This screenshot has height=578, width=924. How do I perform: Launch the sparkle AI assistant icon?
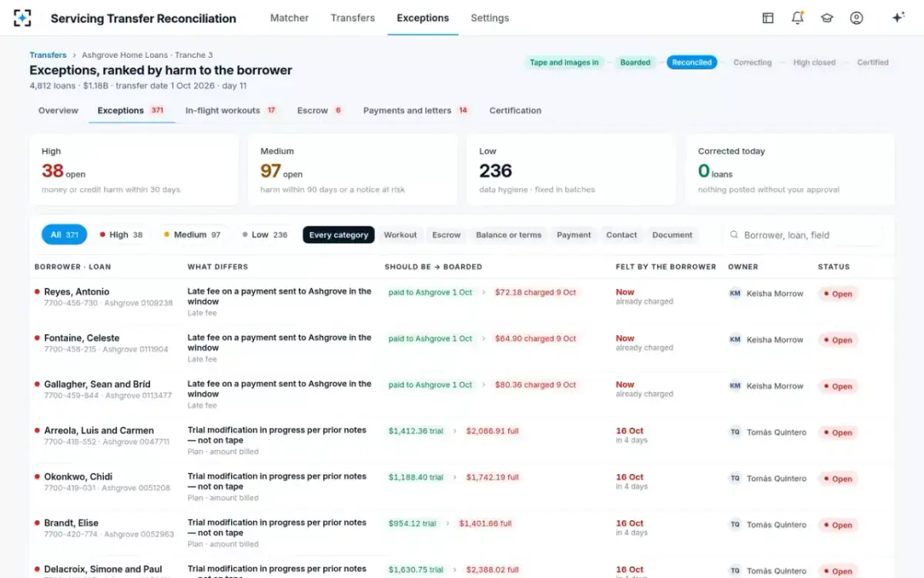click(898, 18)
